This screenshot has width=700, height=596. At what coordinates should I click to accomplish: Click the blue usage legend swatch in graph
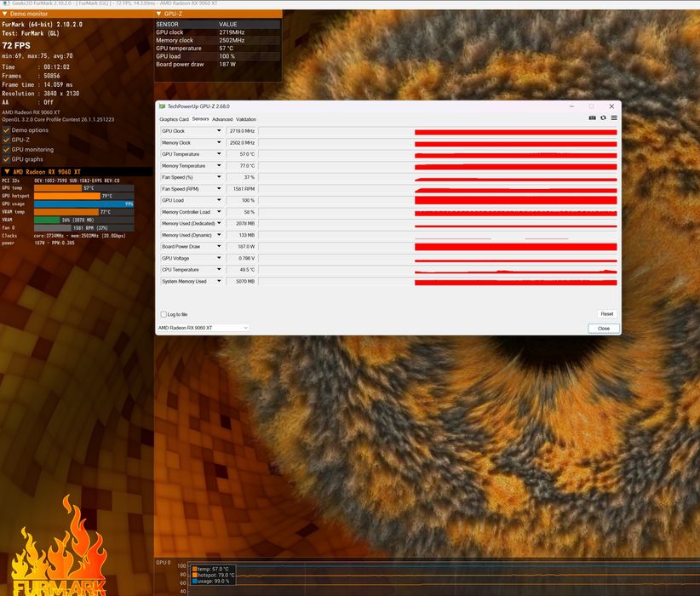tap(195, 582)
